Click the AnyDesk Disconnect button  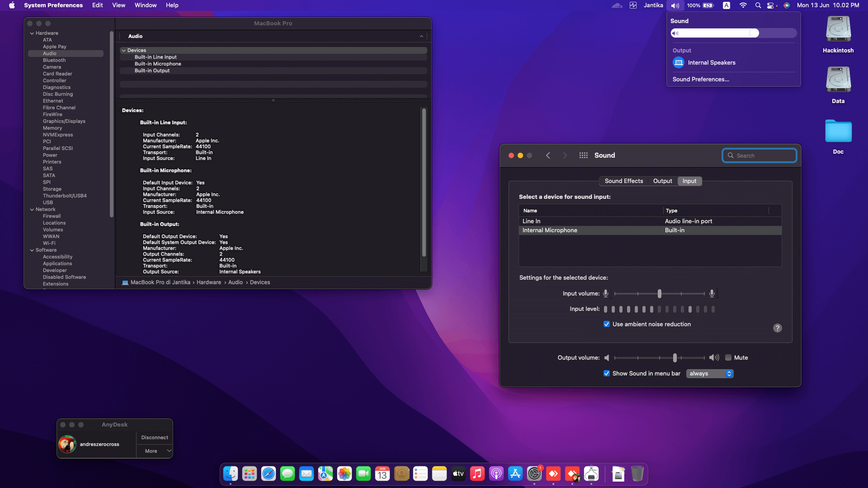point(154,438)
